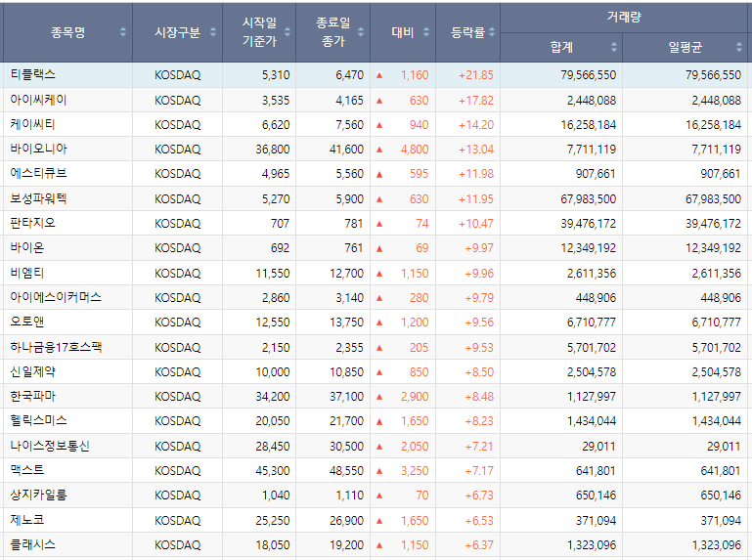
Task: Select stock name 바이온
Action: coord(26,248)
